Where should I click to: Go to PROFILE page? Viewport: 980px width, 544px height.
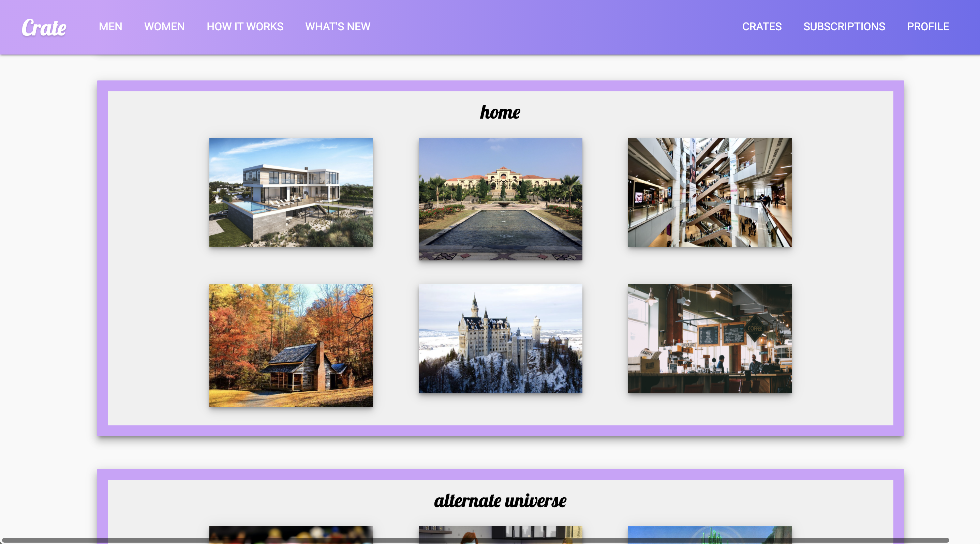tap(928, 27)
